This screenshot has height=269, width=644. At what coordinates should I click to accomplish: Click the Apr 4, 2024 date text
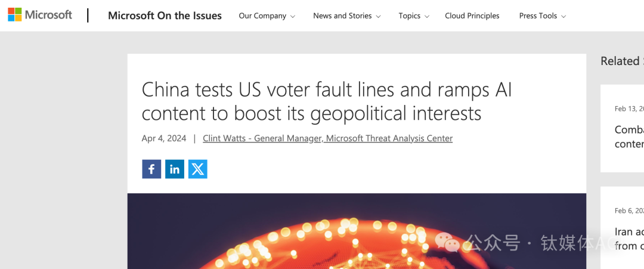(x=164, y=138)
